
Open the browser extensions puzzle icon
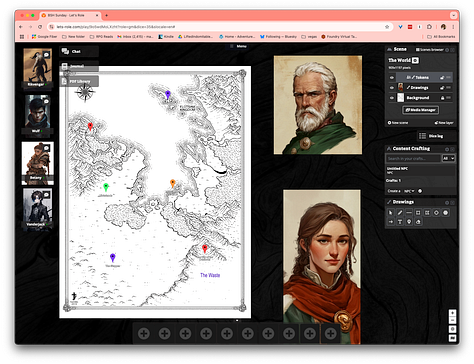point(429,27)
